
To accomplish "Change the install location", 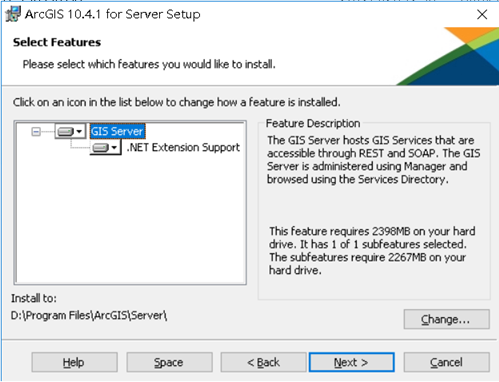I will click(x=447, y=319).
